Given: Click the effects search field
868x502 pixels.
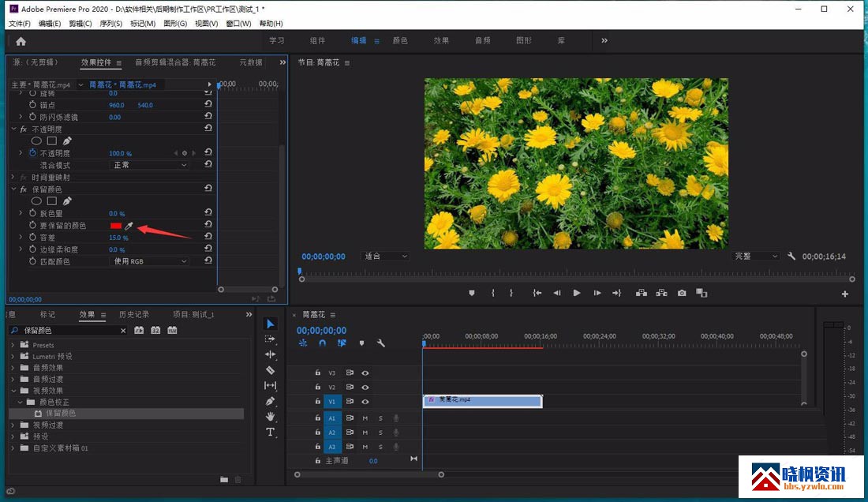Looking at the screenshot, I should (69, 331).
